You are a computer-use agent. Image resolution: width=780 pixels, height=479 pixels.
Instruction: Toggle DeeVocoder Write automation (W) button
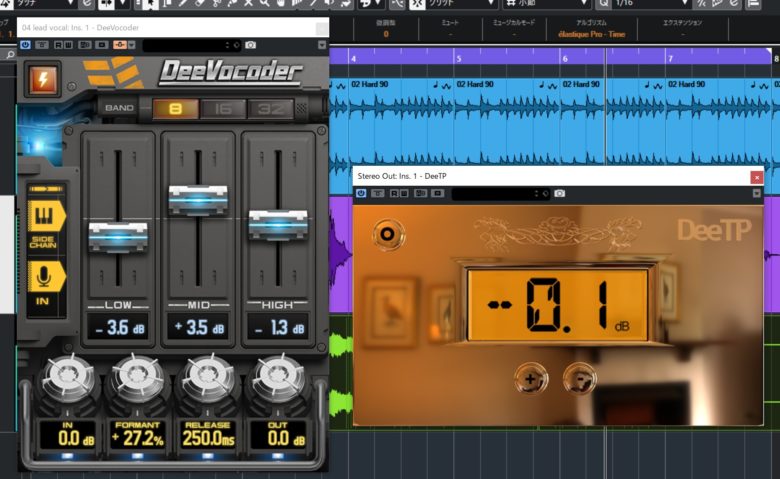tap(68, 45)
